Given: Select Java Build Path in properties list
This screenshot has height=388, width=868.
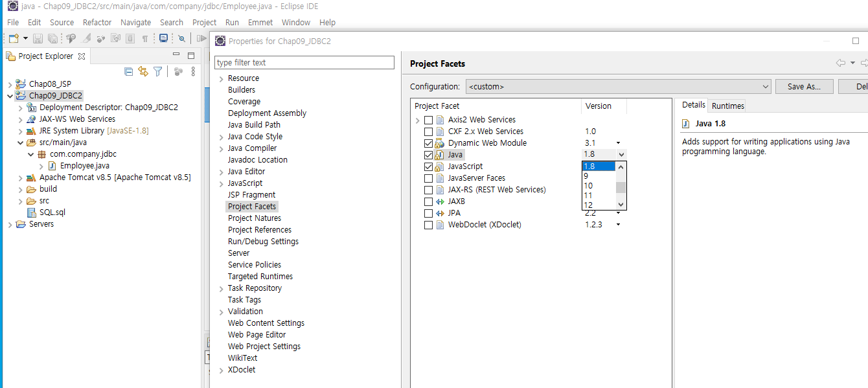Looking at the screenshot, I should [254, 125].
